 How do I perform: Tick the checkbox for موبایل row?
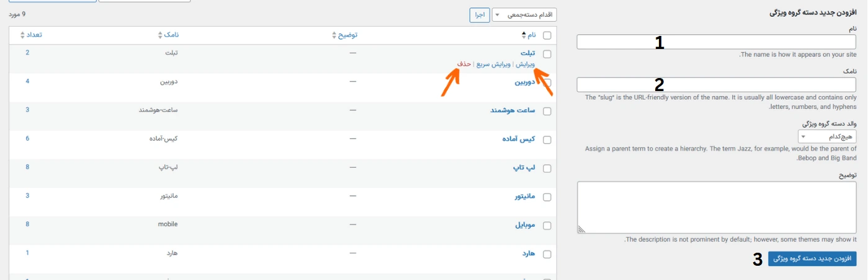coord(547,225)
